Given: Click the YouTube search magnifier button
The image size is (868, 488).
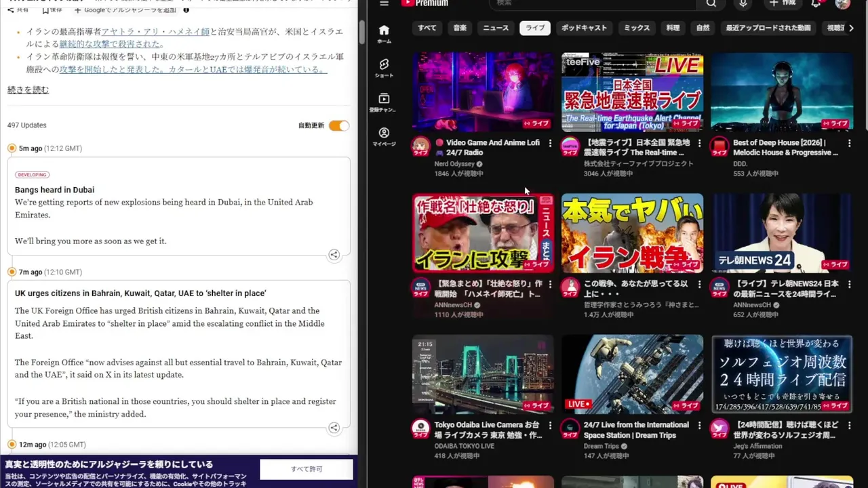Looking at the screenshot, I should 711,3.
